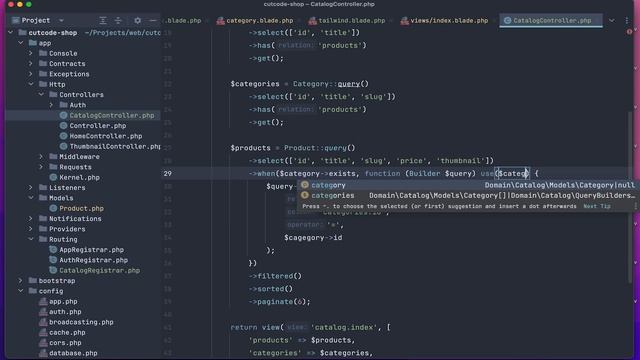Expand the bootstrap folder

pos(21,280)
